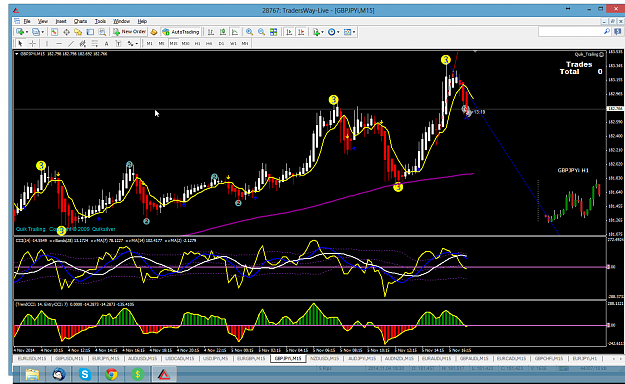Image resolution: width=625 pixels, height=384 pixels.
Task: Open File Explorer from the taskbar
Action: click(32, 374)
